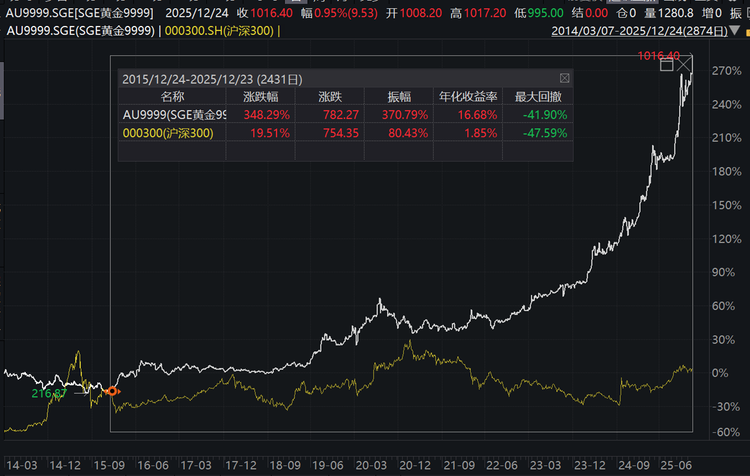Click the X icon at selection corner
The image size is (750, 476).
(685, 65)
